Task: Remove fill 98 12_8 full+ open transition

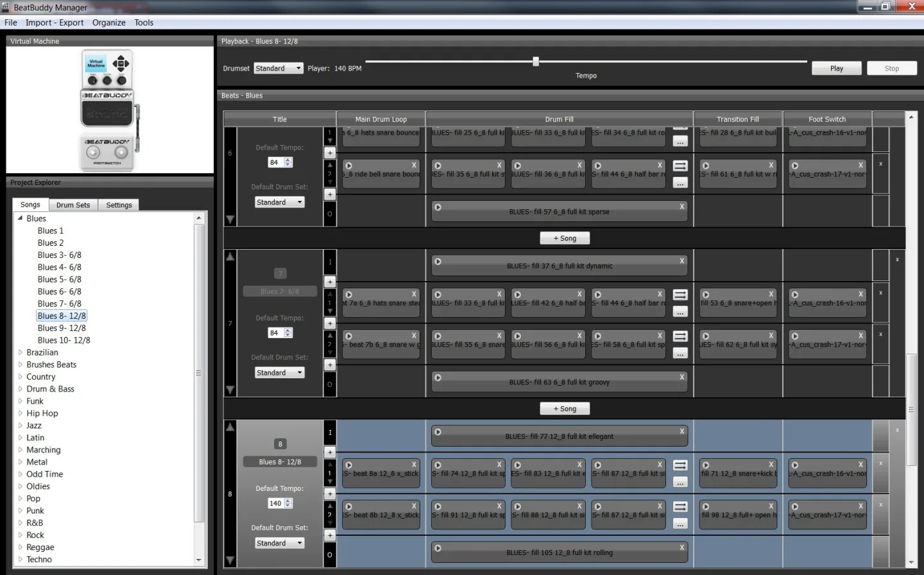Action: click(x=771, y=506)
